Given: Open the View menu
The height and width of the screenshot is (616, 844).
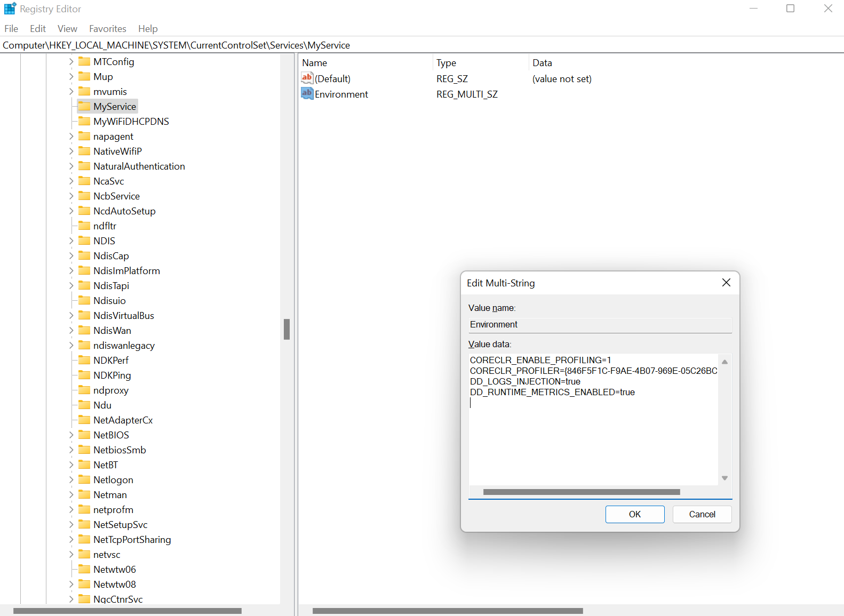Looking at the screenshot, I should [67, 28].
